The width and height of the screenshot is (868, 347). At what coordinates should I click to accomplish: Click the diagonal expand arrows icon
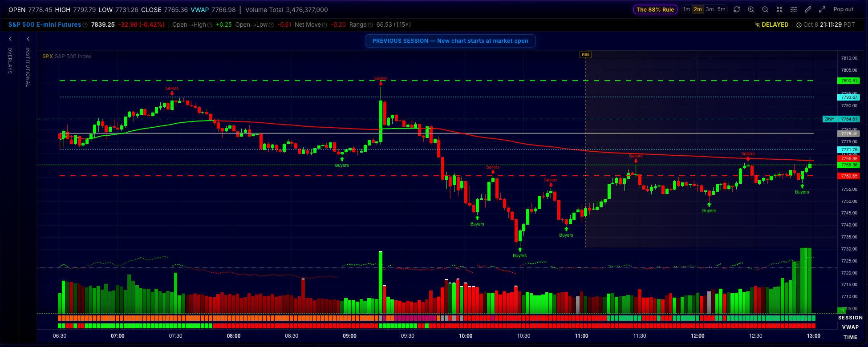pyautogui.click(x=822, y=9)
